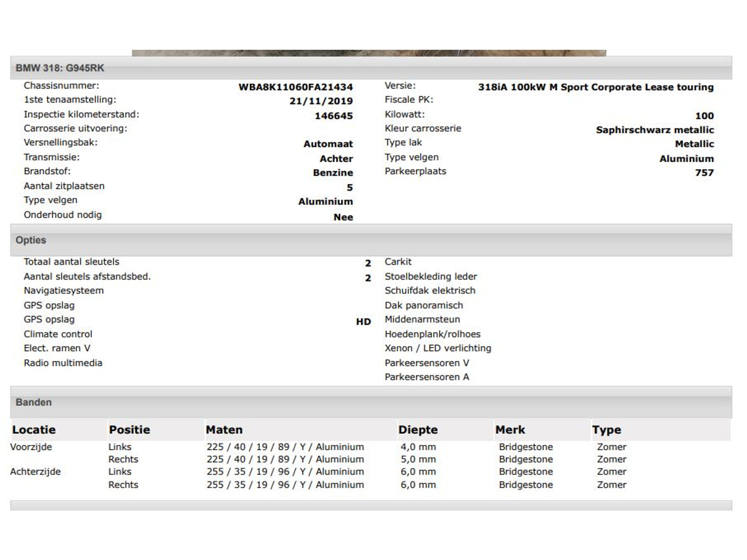The image size is (747, 560).
Task: Click the Merk column header
Action: point(510,430)
